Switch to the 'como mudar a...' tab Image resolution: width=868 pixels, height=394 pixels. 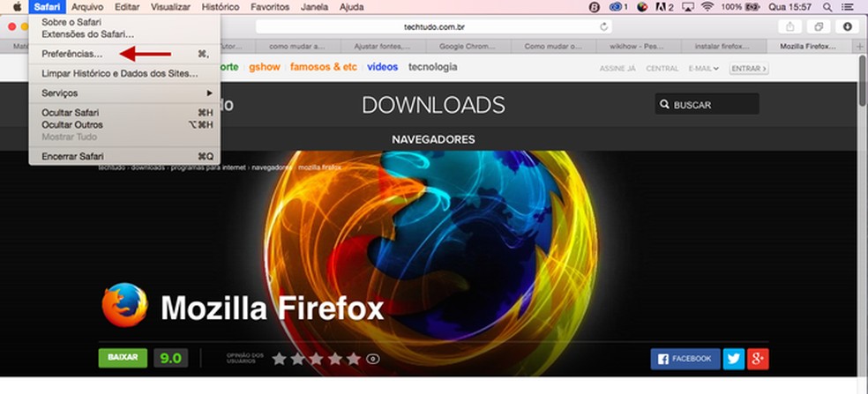[299, 47]
